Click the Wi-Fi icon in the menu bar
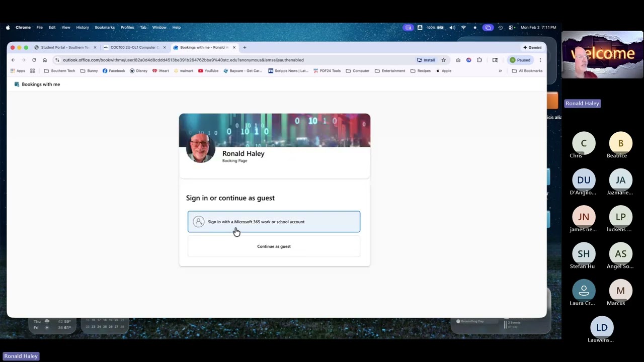The image size is (644, 362). (463, 28)
